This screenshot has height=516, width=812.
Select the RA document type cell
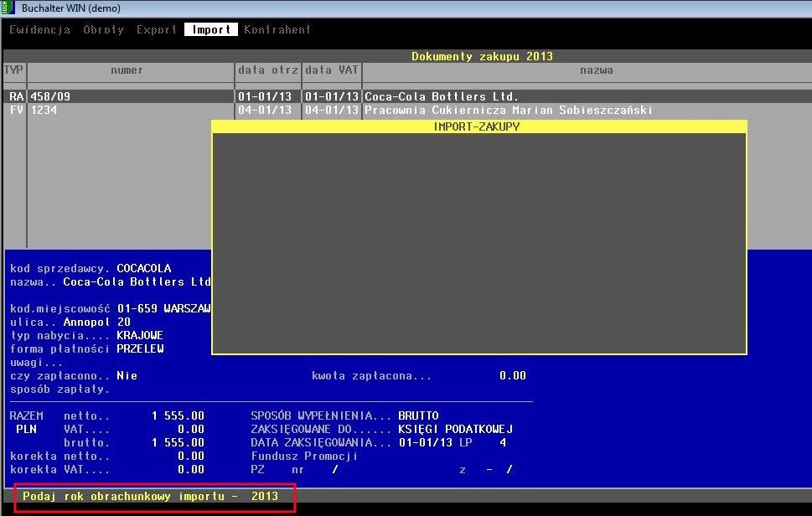[17, 96]
